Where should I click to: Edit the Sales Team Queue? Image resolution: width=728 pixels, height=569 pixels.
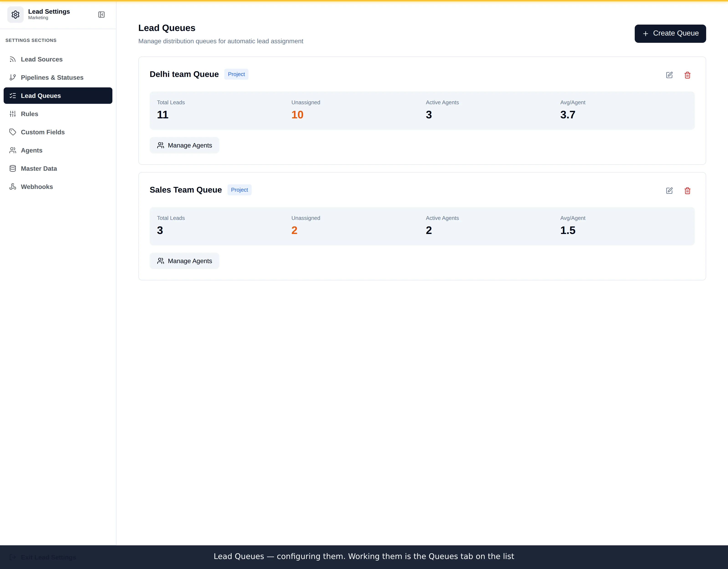click(669, 191)
